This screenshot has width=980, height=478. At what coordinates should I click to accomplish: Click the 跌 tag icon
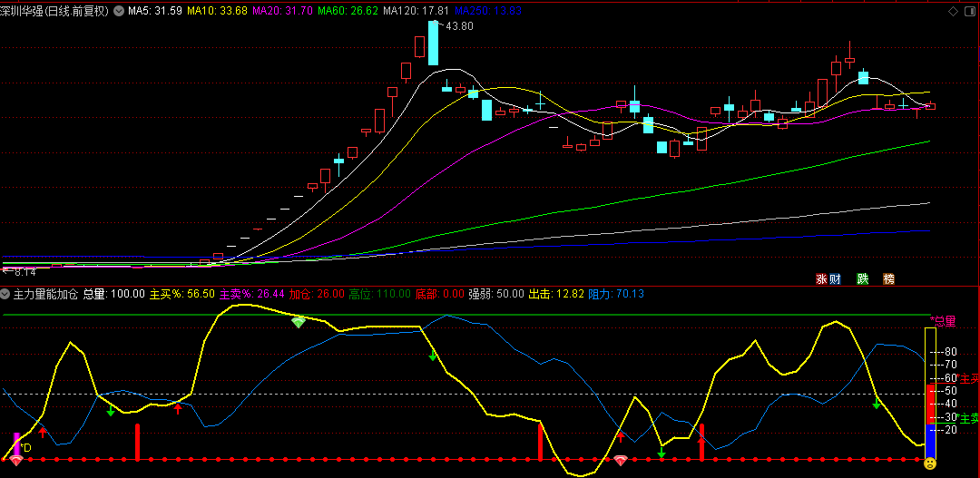tap(863, 279)
